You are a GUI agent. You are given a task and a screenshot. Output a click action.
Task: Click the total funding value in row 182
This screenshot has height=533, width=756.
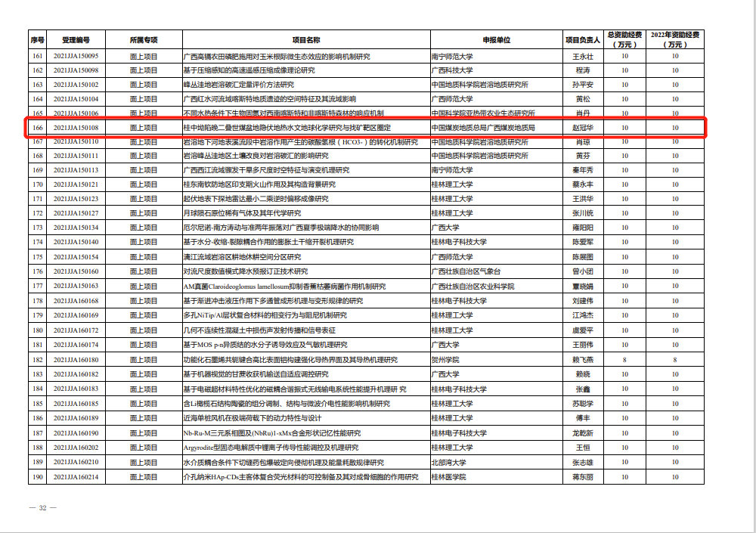(624, 360)
